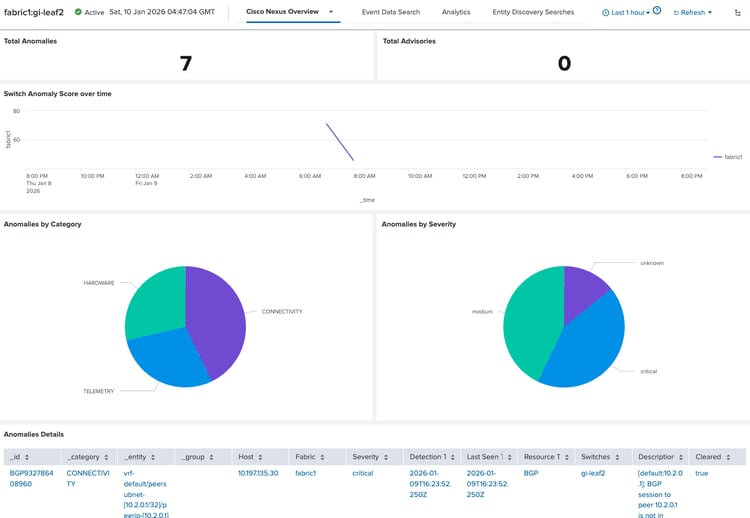The width and height of the screenshot is (750, 518).
Task: Switch to the Event Data Search tab
Action: (x=391, y=12)
